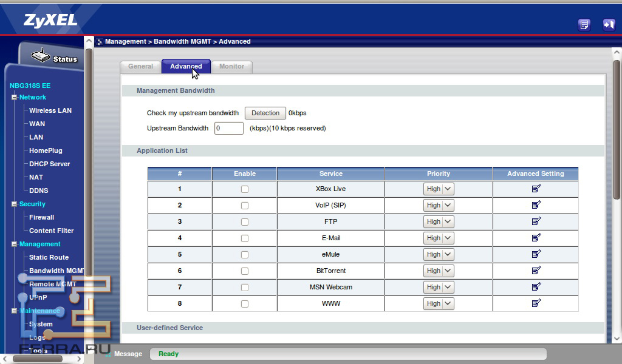This screenshot has height=364, width=622.
Task: Open the WAN settings page
Action: pyautogui.click(x=37, y=124)
